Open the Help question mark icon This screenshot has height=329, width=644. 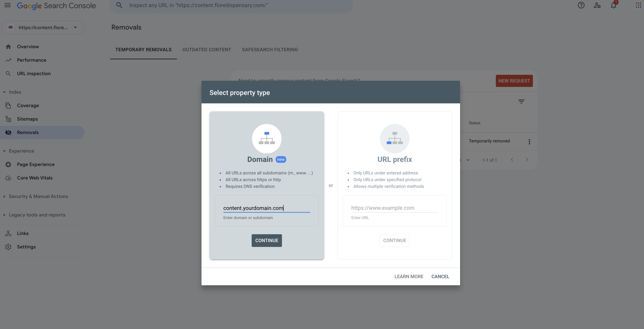(x=581, y=5)
